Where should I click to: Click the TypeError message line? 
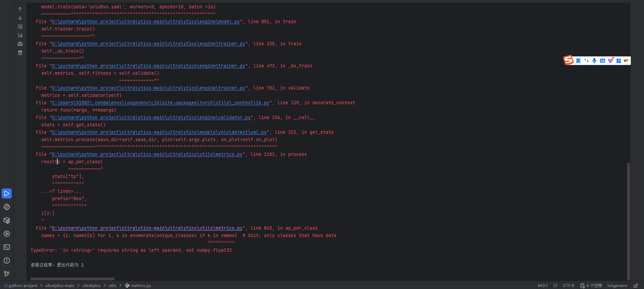point(131,250)
